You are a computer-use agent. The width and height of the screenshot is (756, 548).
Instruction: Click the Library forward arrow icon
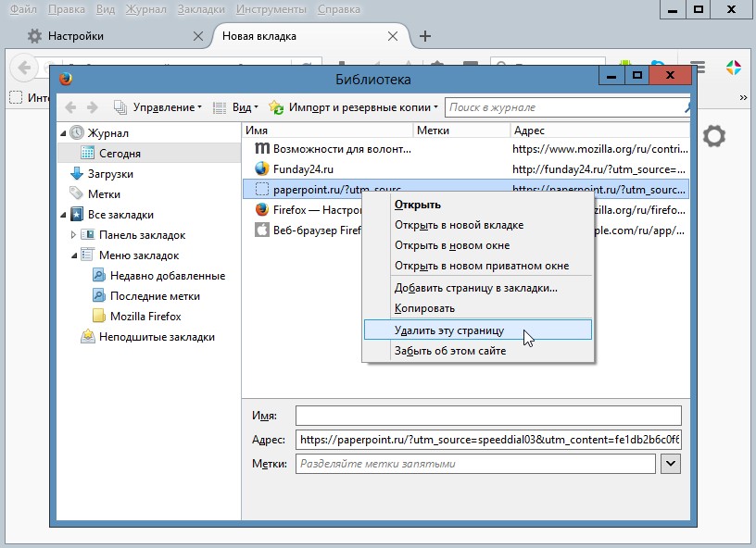[92, 107]
